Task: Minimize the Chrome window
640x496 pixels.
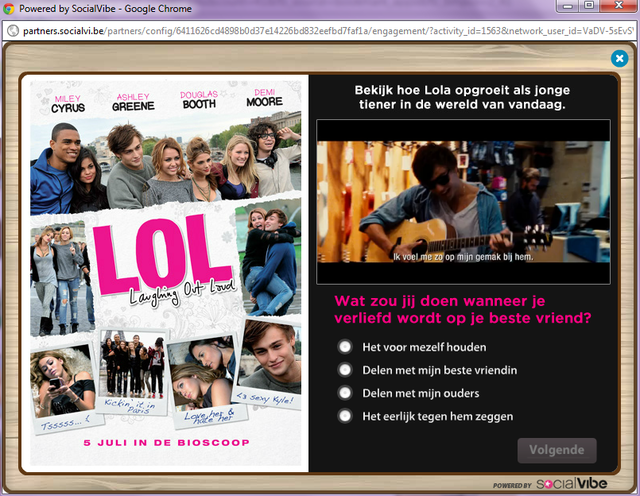Action: [567, 6]
